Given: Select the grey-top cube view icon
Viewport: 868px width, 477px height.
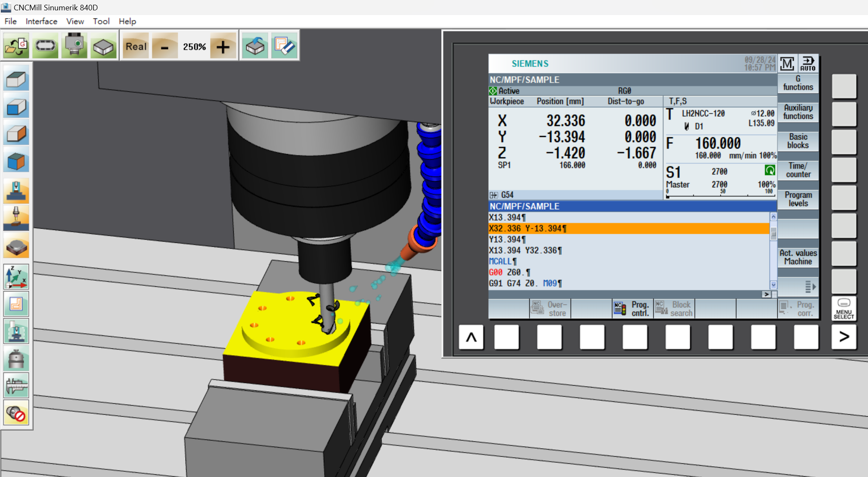Looking at the screenshot, I should point(16,79).
